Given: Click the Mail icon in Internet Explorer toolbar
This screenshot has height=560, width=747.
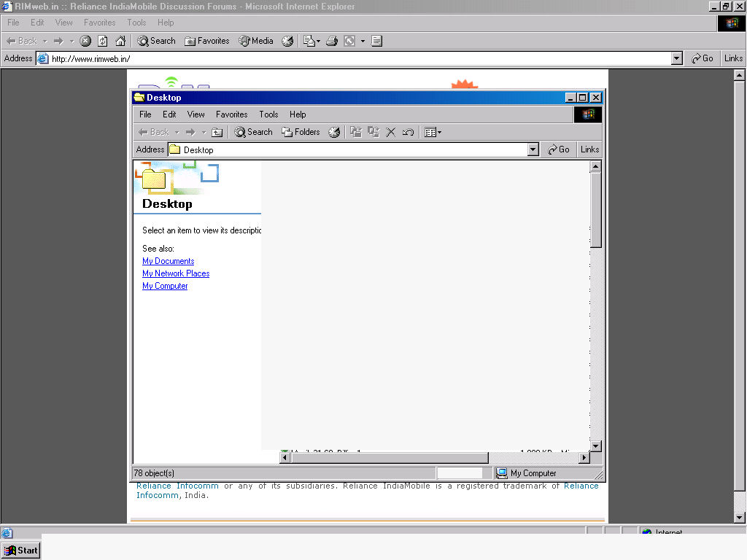Looking at the screenshot, I should click(x=309, y=41).
